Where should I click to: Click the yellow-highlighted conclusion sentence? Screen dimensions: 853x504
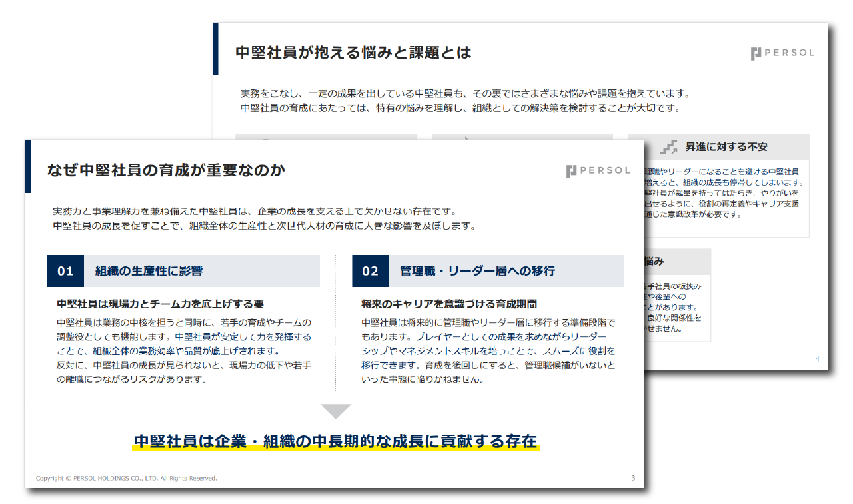click(335, 441)
